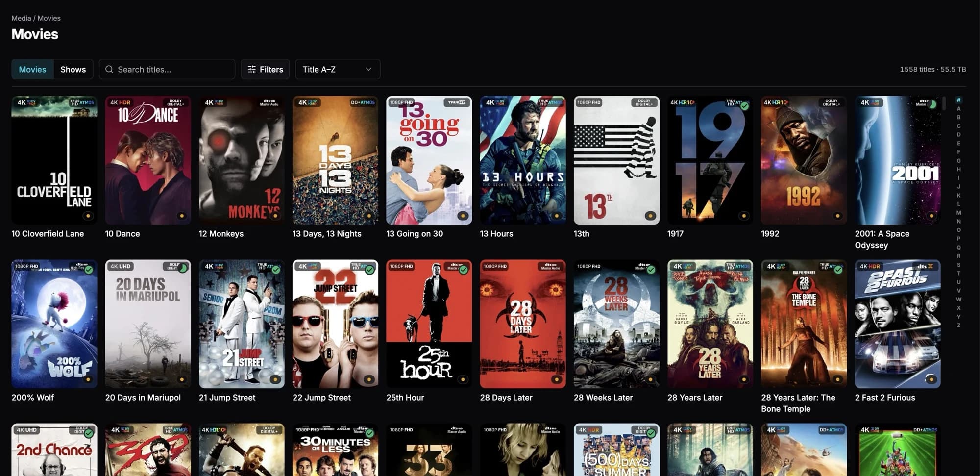
Task: Click the yellow dot badge on 13 Going on 30
Action: (463, 216)
